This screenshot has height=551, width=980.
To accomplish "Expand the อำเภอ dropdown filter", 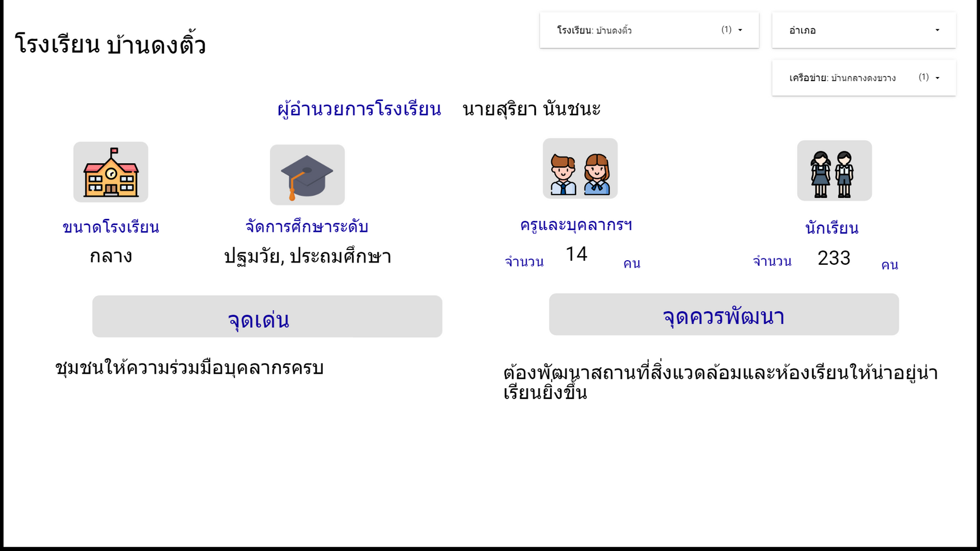I will click(863, 30).
